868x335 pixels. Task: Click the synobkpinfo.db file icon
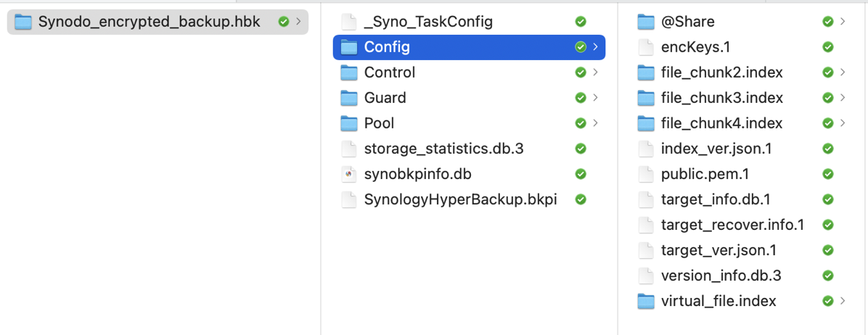349,174
